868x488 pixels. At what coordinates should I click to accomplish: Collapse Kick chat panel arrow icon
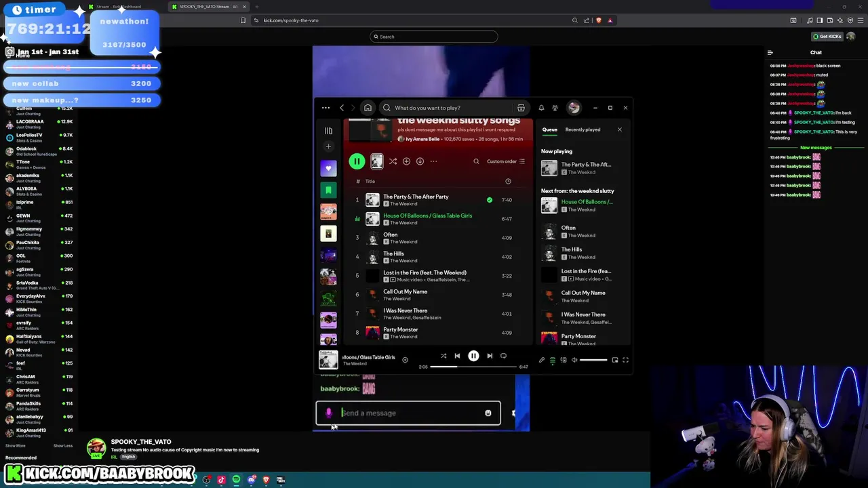click(770, 52)
